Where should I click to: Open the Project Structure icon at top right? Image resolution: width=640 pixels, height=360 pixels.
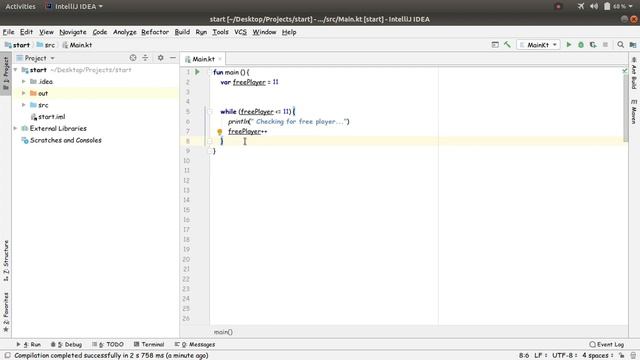(x=633, y=45)
